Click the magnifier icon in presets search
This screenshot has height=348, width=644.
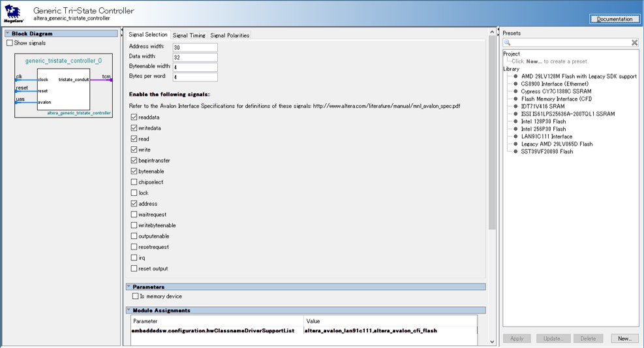click(x=508, y=42)
